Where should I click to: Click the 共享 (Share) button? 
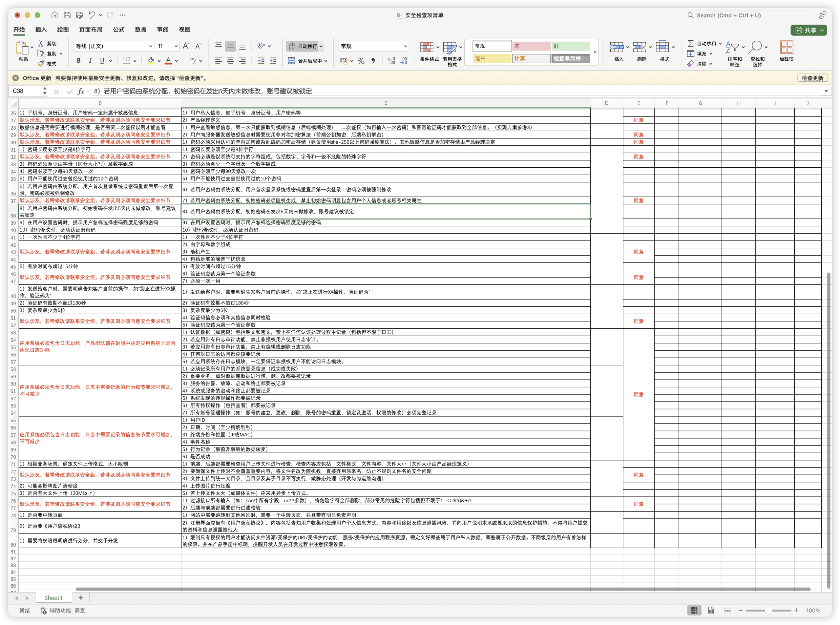[x=808, y=30]
